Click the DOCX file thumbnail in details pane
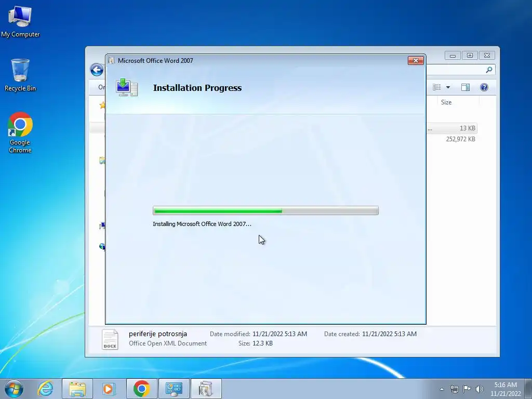This screenshot has width=532, height=399. click(x=110, y=339)
